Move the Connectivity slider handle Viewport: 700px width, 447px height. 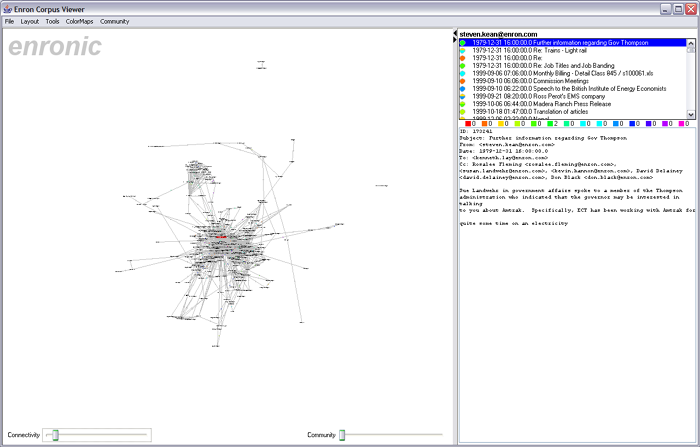point(55,434)
